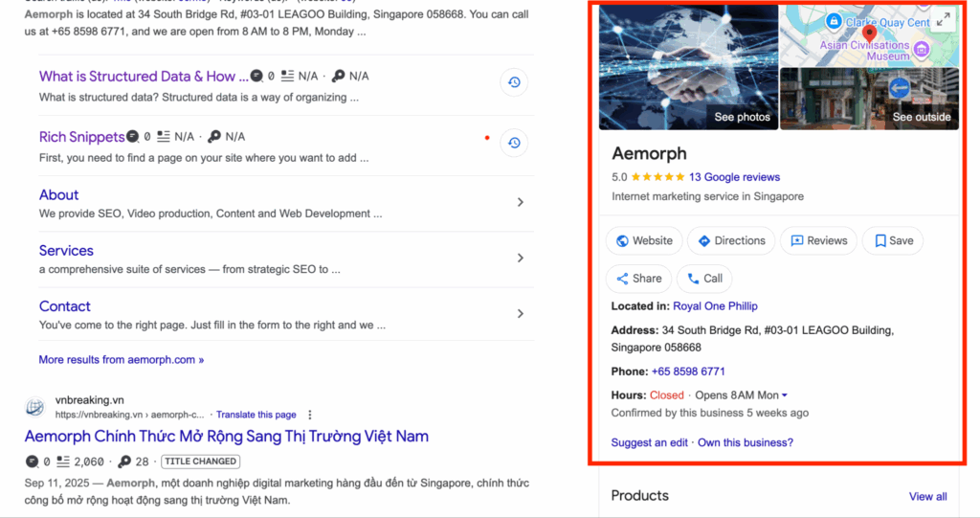Get Directions to Aemorph
Image resolution: width=980 pixels, height=518 pixels.
point(731,241)
